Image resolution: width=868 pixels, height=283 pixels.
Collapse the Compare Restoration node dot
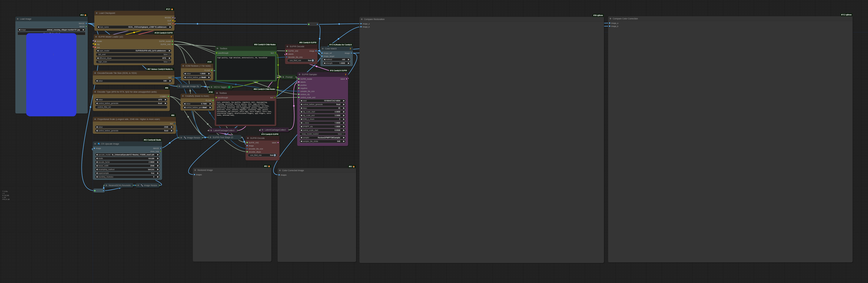pyautogui.click(x=362, y=19)
